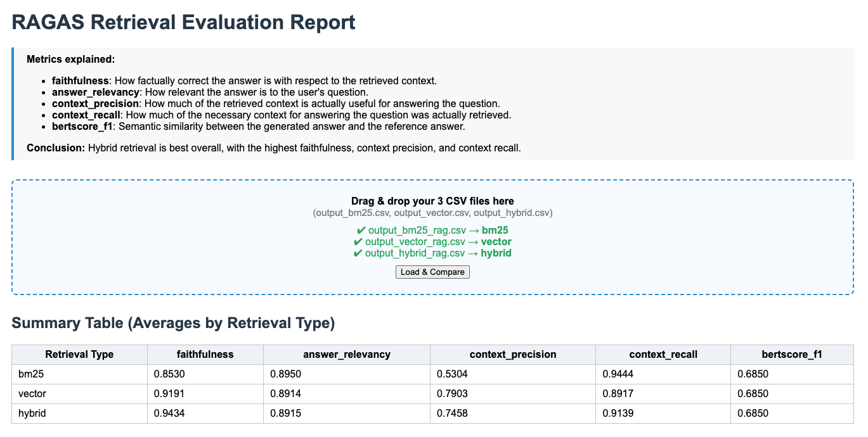
Task: Click vector context_recall value 0.8917
Action: point(618,394)
